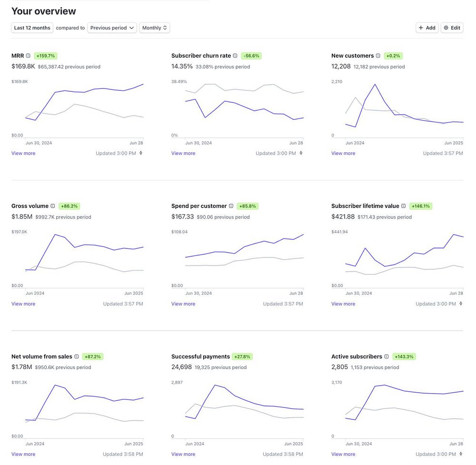Click the Gross volume info icon

click(x=53, y=206)
